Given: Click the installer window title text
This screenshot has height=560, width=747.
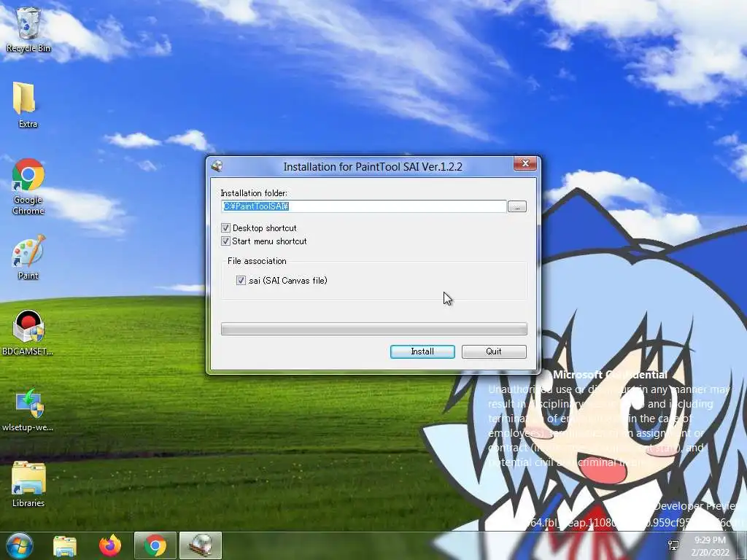Looking at the screenshot, I should (373, 167).
